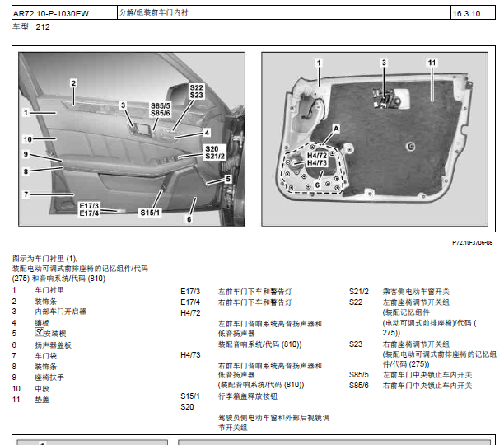Viewport: 504px width, 445px height.
Task: Click the H4/72 H4/73 speaker label in diagram
Action: click(316, 159)
